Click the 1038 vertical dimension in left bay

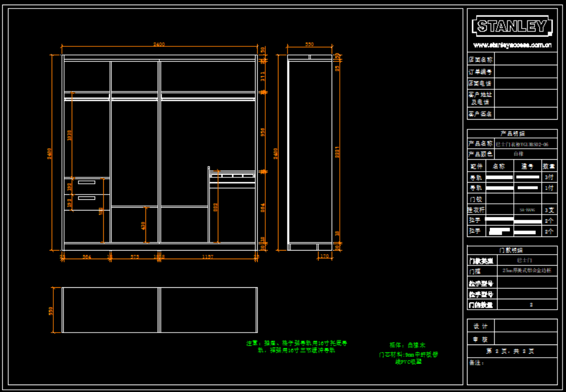click(x=70, y=136)
